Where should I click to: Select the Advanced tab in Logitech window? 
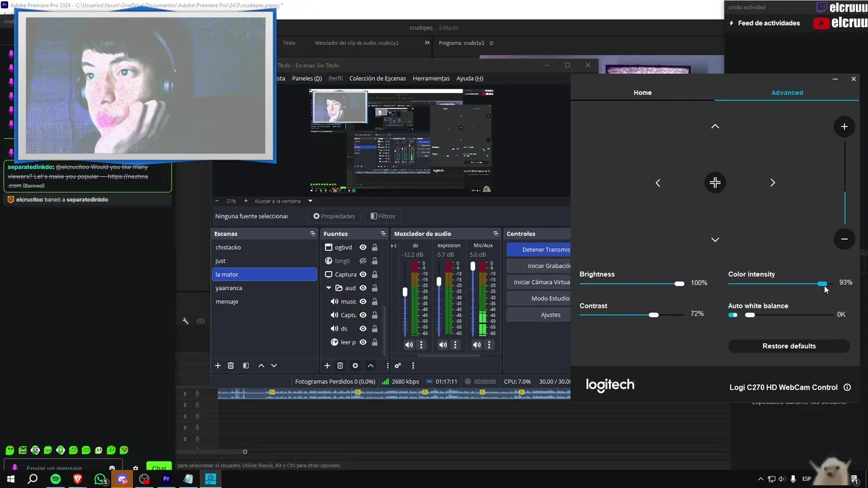[787, 92]
